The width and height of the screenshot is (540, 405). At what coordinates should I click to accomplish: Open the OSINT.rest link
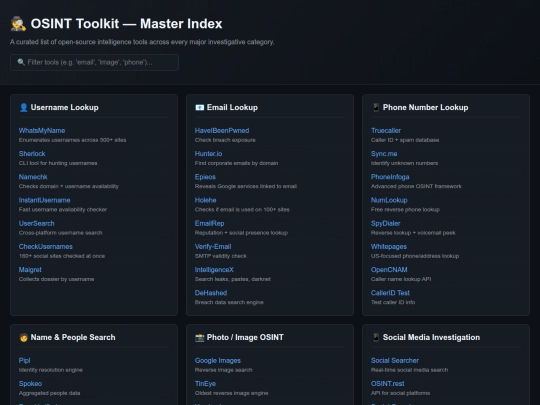[x=387, y=384]
